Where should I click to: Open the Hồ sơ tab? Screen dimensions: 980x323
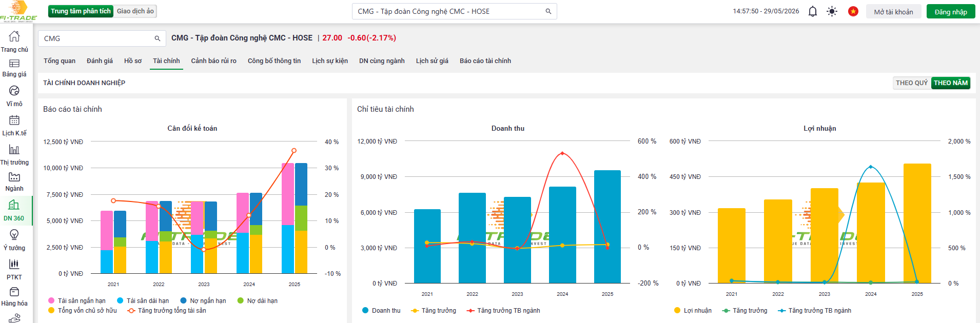point(133,61)
